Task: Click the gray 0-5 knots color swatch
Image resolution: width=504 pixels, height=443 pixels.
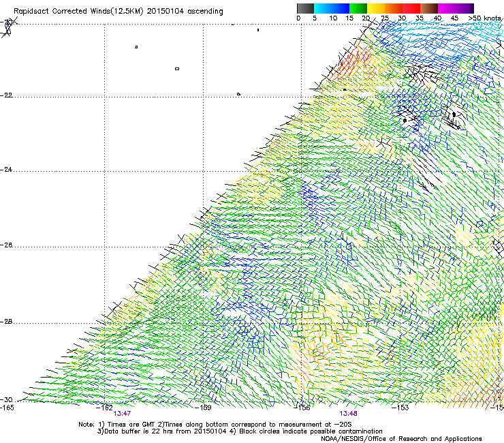Action: point(305,8)
